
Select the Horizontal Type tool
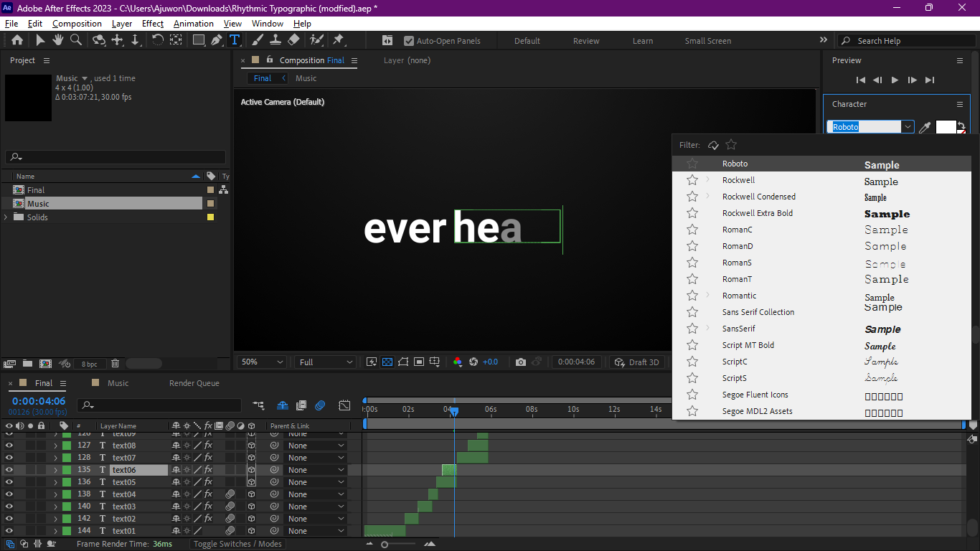235,40
